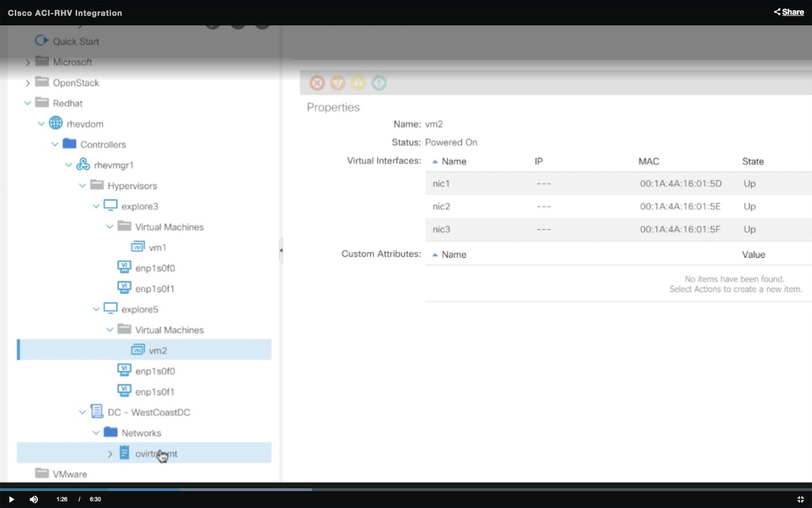Image resolution: width=812 pixels, height=508 pixels.
Task: Sort Virtual Interfaces by Name column
Action: (454, 161)
